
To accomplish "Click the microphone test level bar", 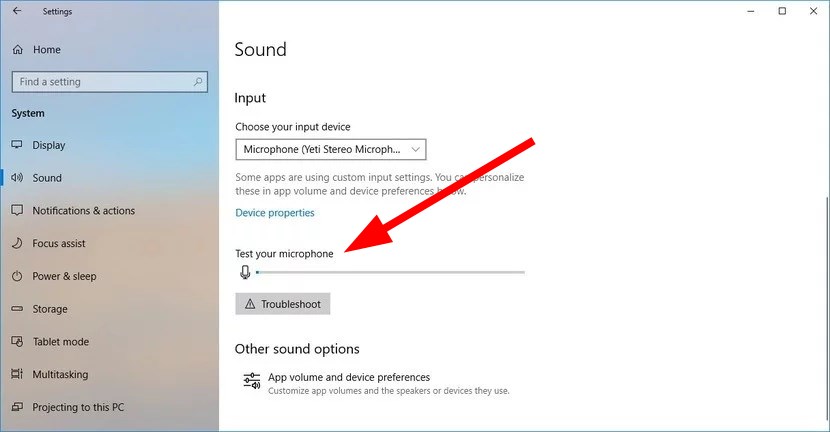I will tap(390, 272).
